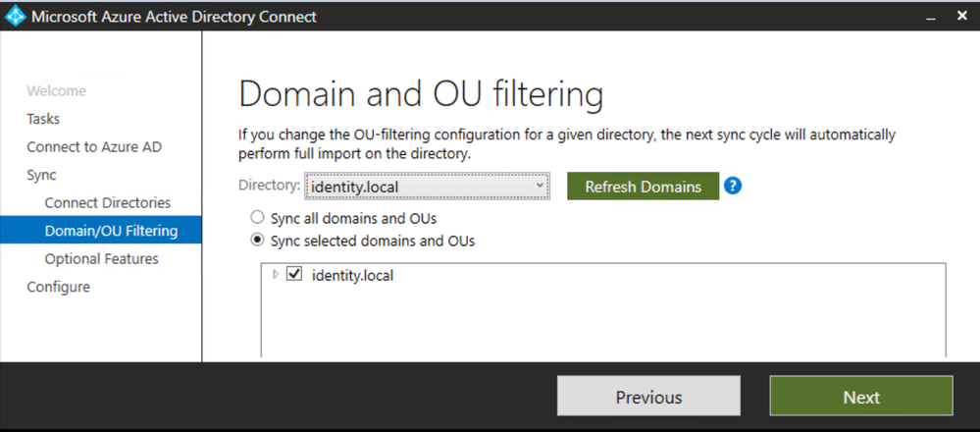Image resolution: width=980 pixels, height=432 pixels.
Task: Select 'Sync all domains and OUs' option
Action: click(258, 218)
